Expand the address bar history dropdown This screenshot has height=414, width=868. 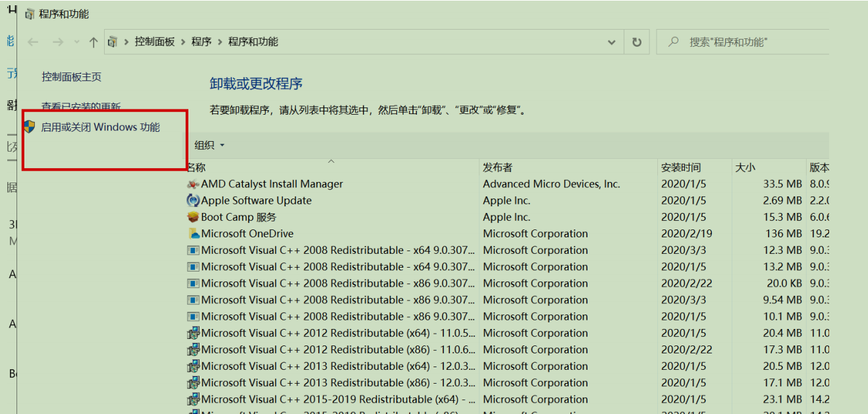pos(611,42)
